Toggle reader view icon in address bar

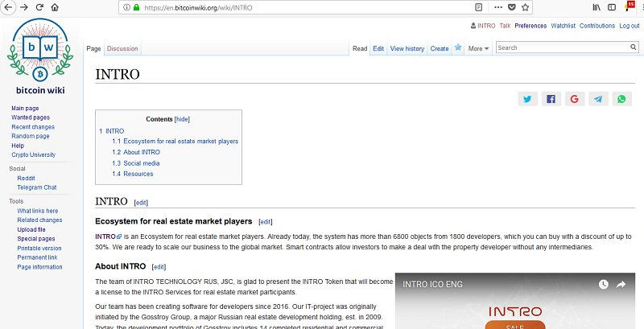478,7
